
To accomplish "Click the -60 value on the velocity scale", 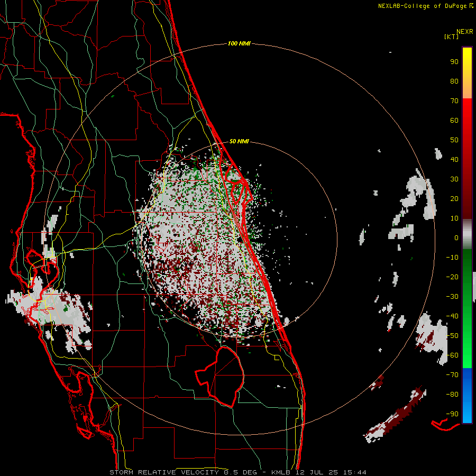I will click(x=452, y=355).
